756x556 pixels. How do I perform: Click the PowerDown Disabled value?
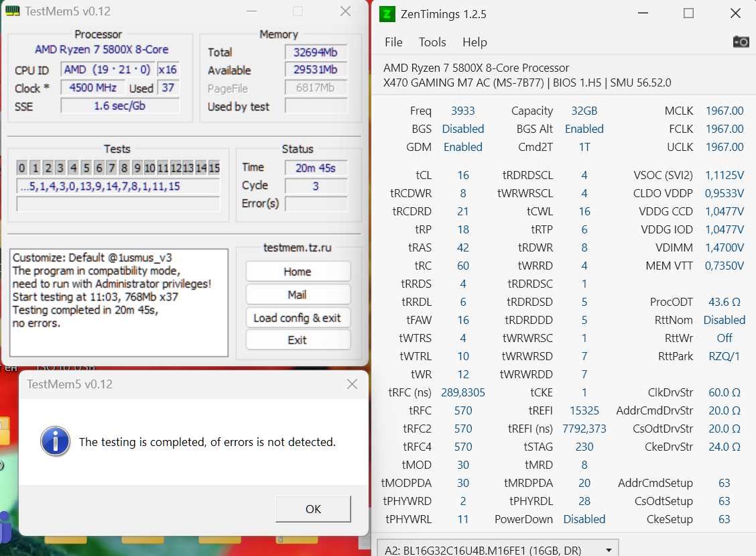(584, 520)
